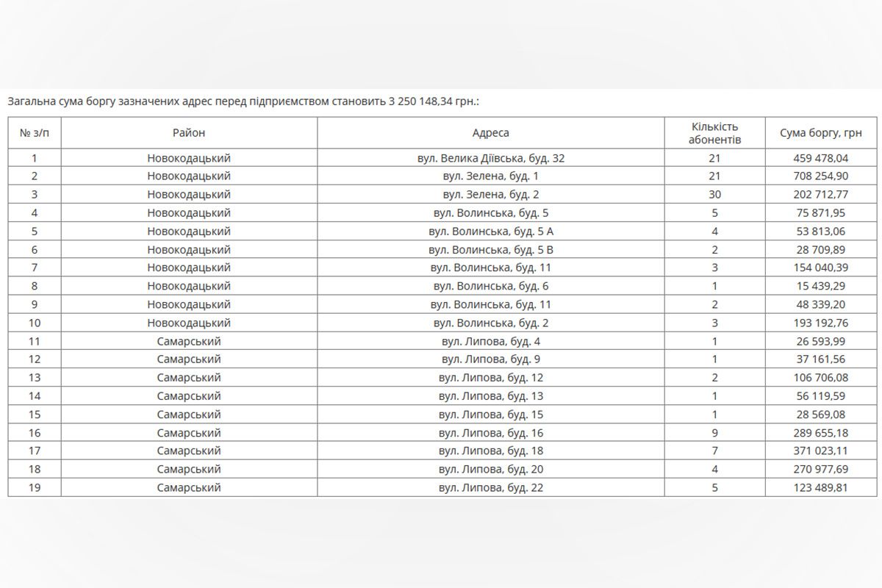Select debt amount "154 040,39"
The height and width of the screenshot is (588, 882).
820,268
